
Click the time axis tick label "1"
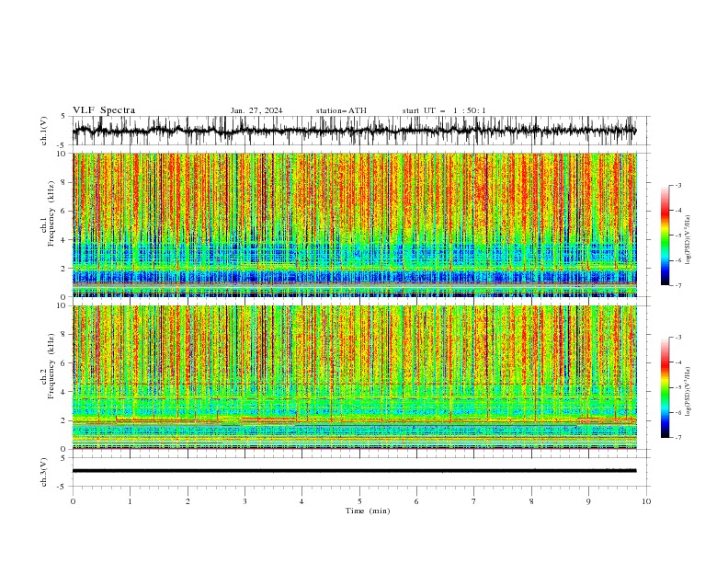point(131,501)
